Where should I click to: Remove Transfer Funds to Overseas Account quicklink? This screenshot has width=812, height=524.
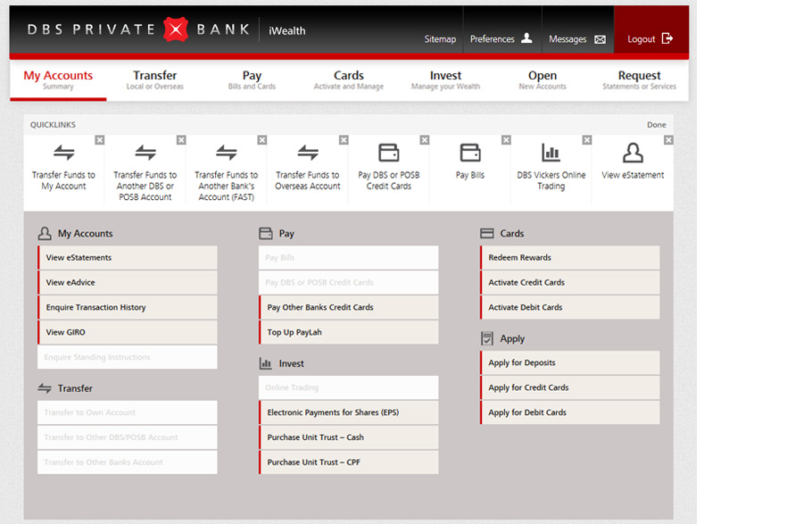[344, 140]
